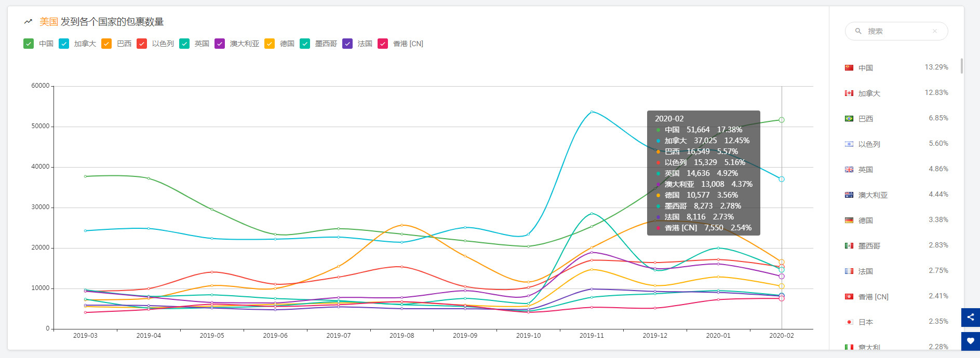
Task: Click the search magnifier icon
Action: (858, 31)
